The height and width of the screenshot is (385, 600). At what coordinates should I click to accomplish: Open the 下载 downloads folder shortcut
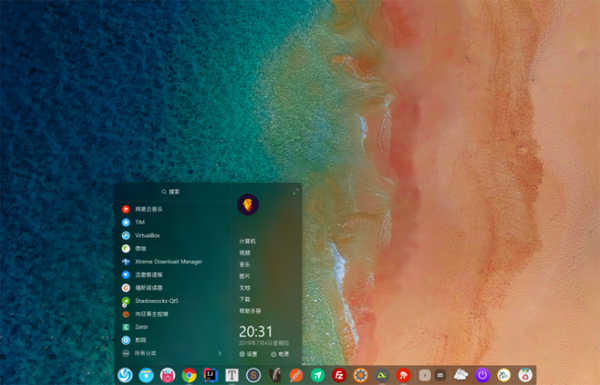click(x=245, y=299)
